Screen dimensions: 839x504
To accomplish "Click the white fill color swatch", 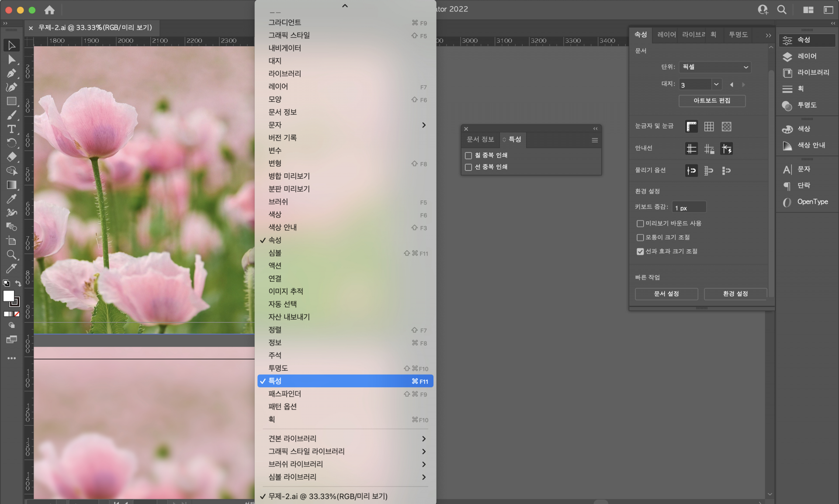I will click(x=8, y=296).
